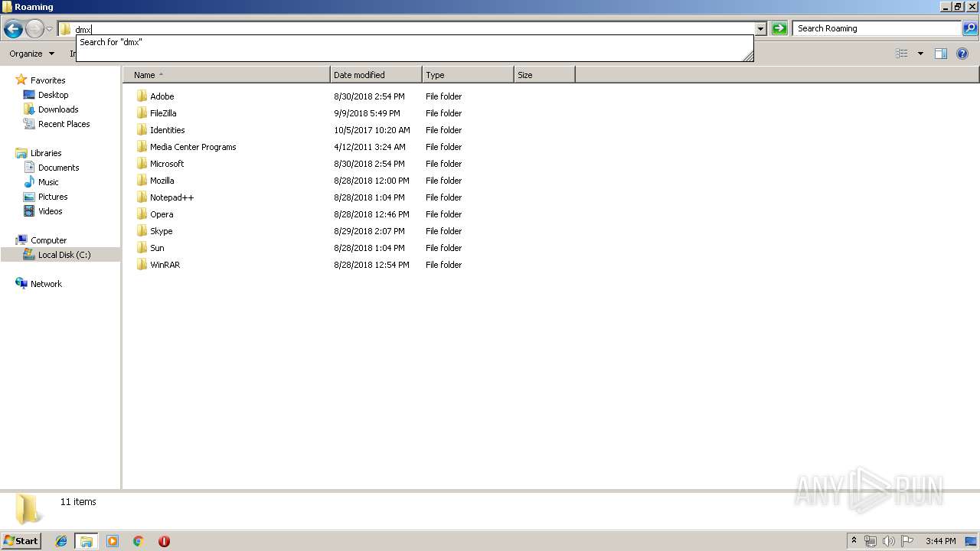This screenshot has height=551, width=980.
Task: Click the green Go arrow button
Action: click(x=779, y=28)
